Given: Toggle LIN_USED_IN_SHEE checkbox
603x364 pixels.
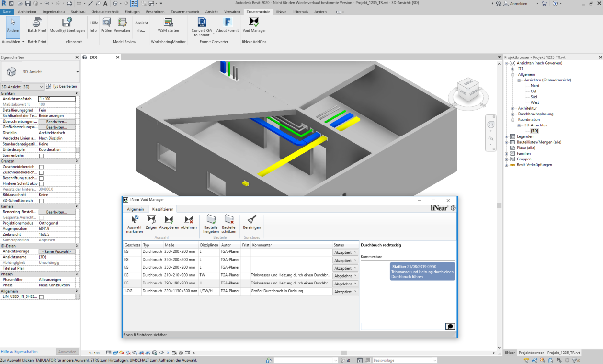Looking at the screenshot, I should [x=41, y=297].
